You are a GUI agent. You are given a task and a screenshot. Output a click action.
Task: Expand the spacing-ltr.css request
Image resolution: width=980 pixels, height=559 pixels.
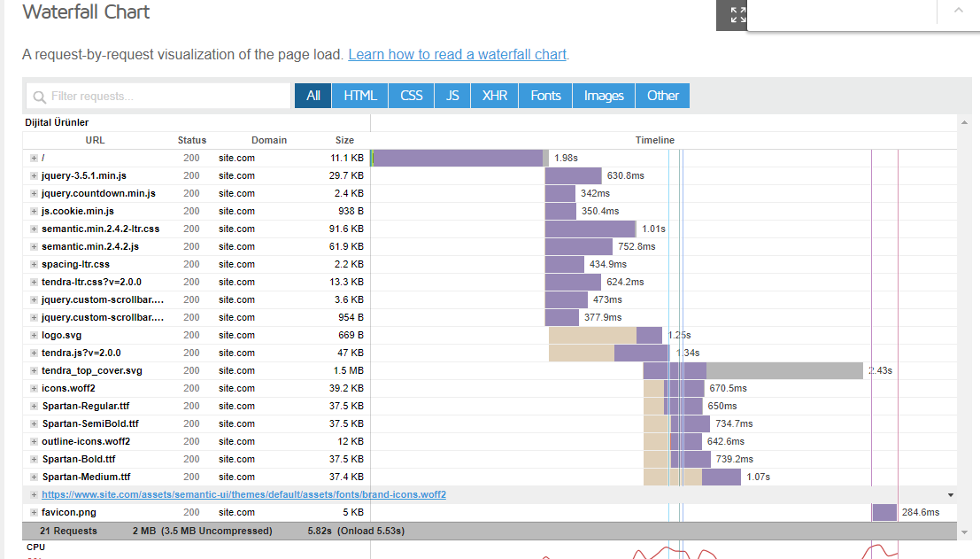click(x=34, y=265)
